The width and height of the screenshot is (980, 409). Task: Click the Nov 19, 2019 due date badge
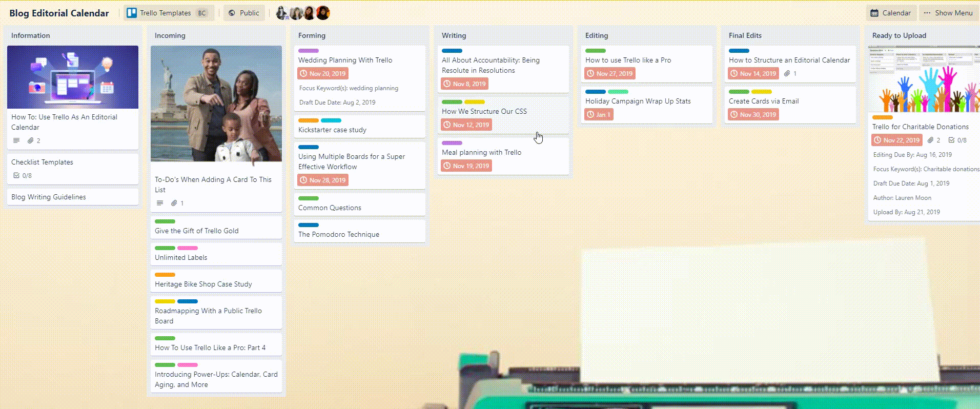coord(466,166)
